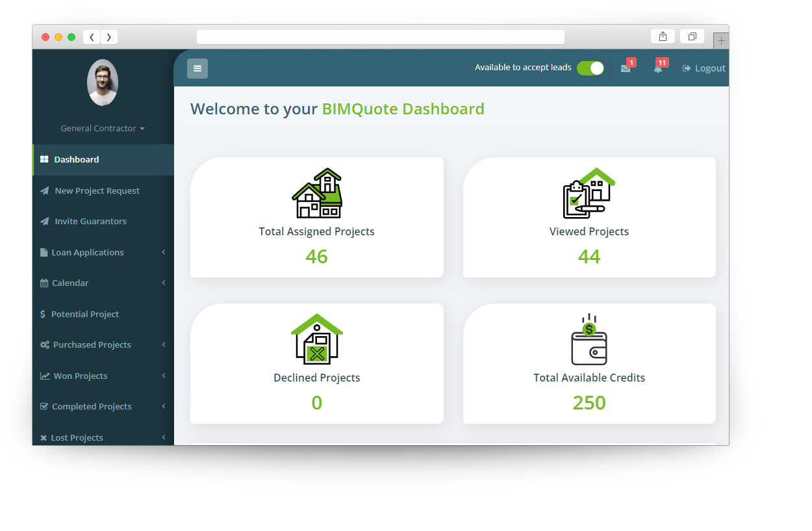Click the Calendar icon in sidebar
Screen dimensions: 812x531
[x=44, y=283]
